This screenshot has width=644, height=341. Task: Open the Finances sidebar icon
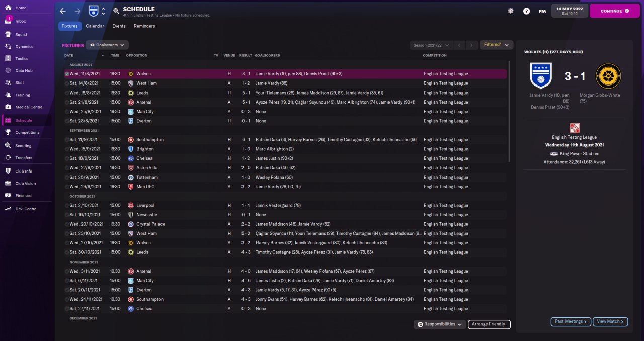[8, 196]
